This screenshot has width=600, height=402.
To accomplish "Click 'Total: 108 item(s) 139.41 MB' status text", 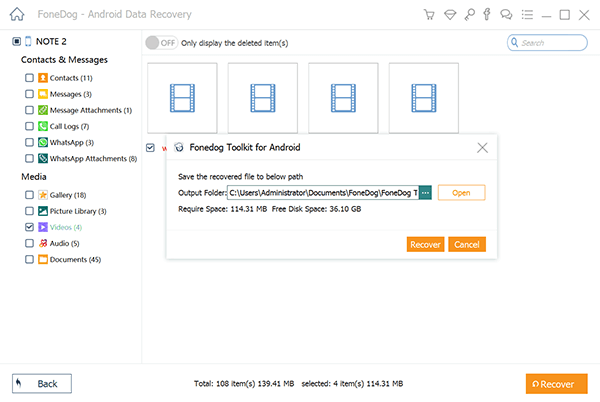I will pyautogui.click(x=244, y=384).
